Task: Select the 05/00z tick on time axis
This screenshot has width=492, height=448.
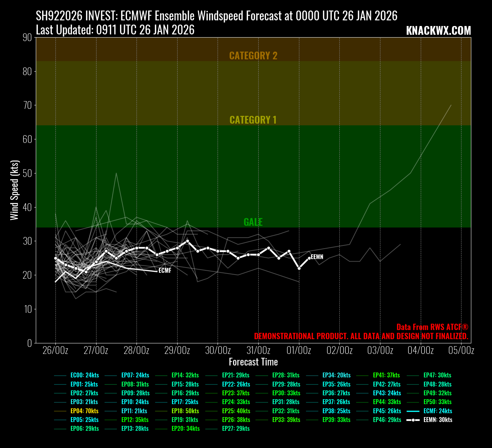Action: tap(461, 350)
